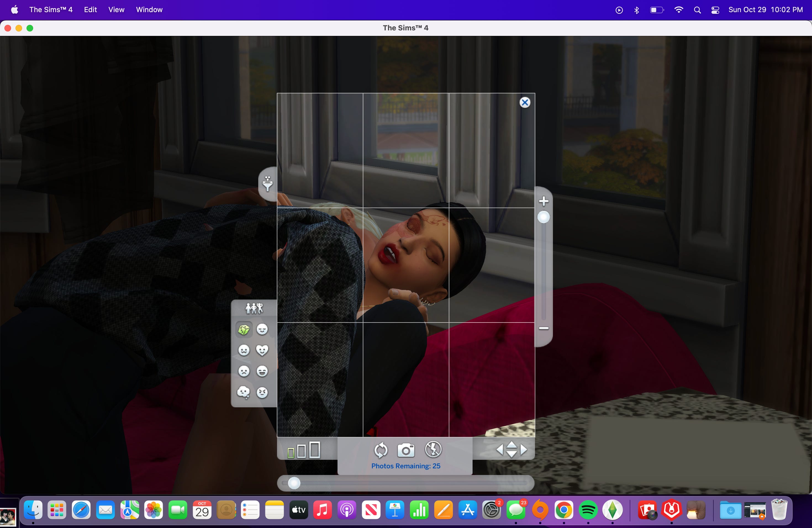Image resolution: width=812 pixels, height=528 pixels.
Task: Take the photo with the camera button
Action: 406,450
